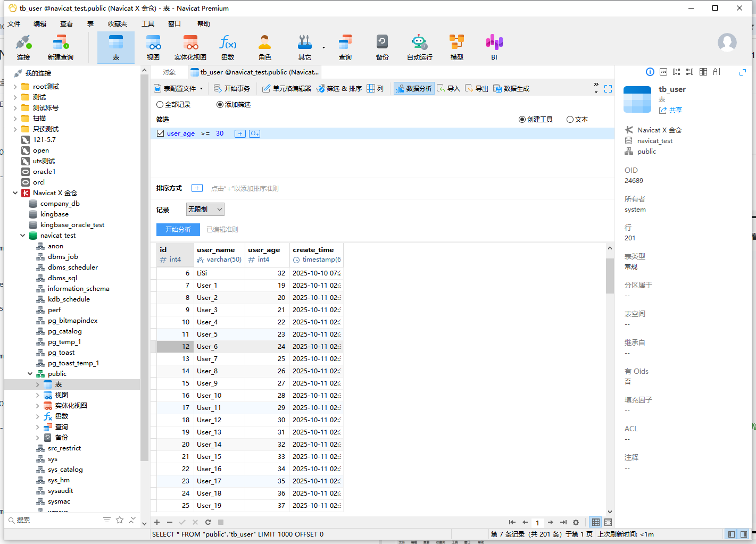Click the 导入 import button
The image size is (756, 544).
click(x=448, y=89)
